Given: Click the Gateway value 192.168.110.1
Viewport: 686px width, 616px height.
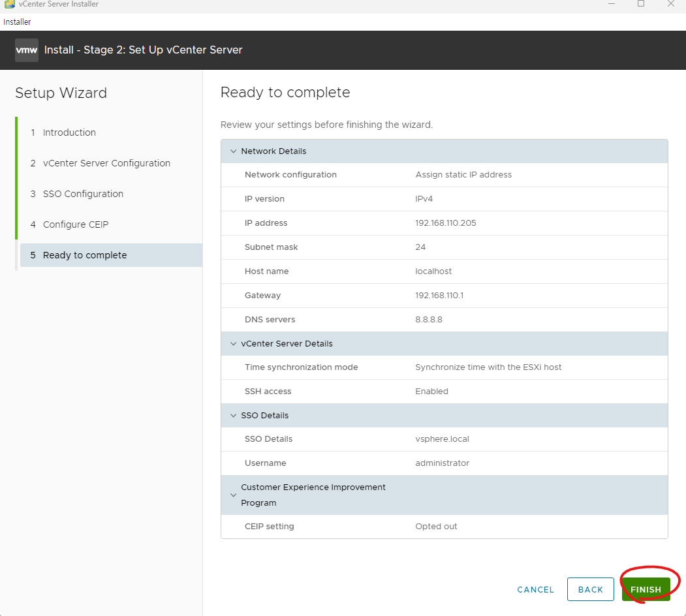Looking at the screenshot, I should coord(439,296).
